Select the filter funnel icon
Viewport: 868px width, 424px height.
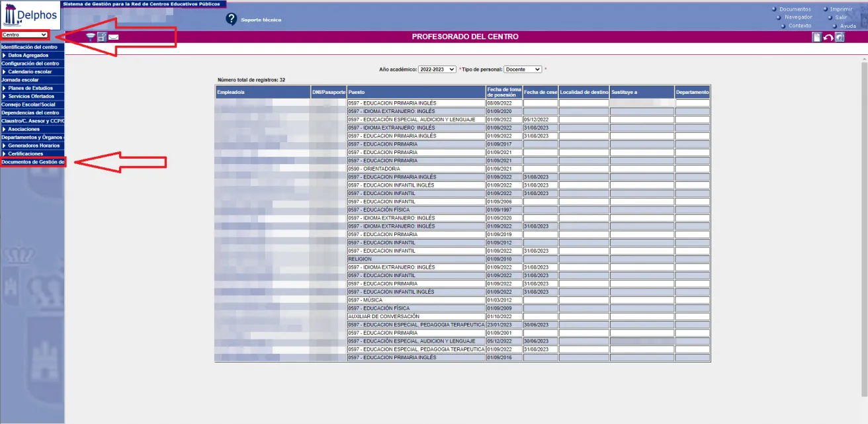(x=90, y=36)
